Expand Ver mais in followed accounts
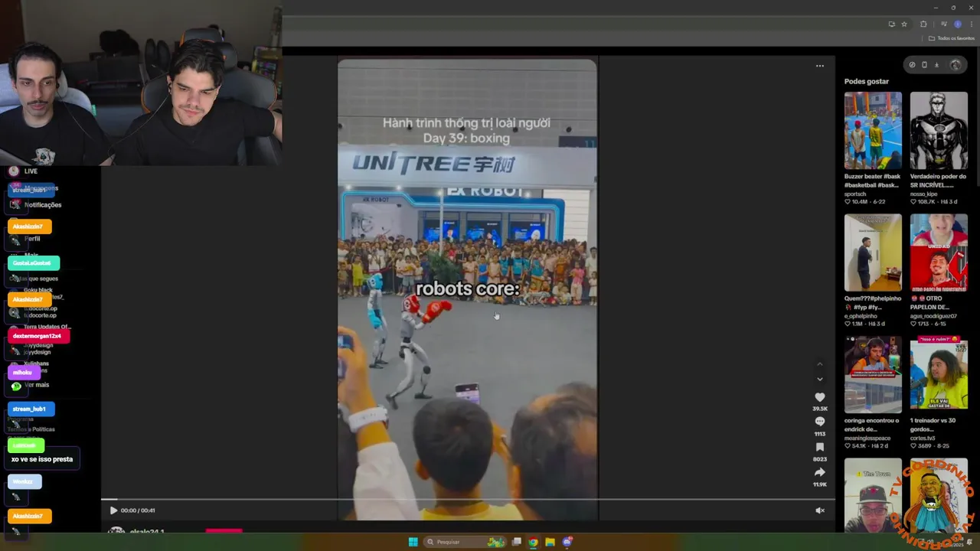Screen dimensions: 980x551 pos(37,385)
